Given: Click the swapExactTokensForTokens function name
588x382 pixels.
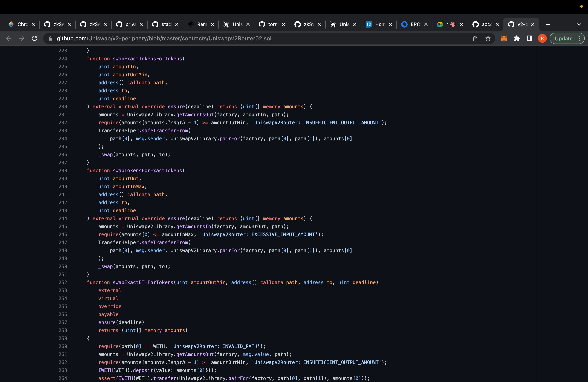Looking at the screenshot, I should pos(147,59).
